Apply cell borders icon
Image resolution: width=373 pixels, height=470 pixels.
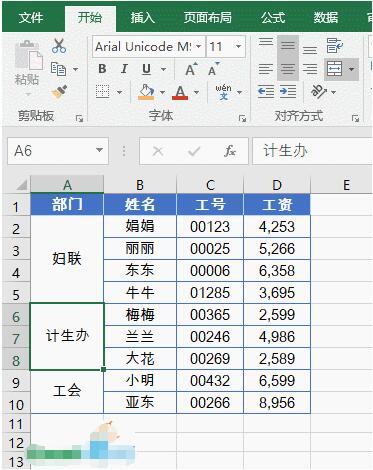tap(102, 91)
